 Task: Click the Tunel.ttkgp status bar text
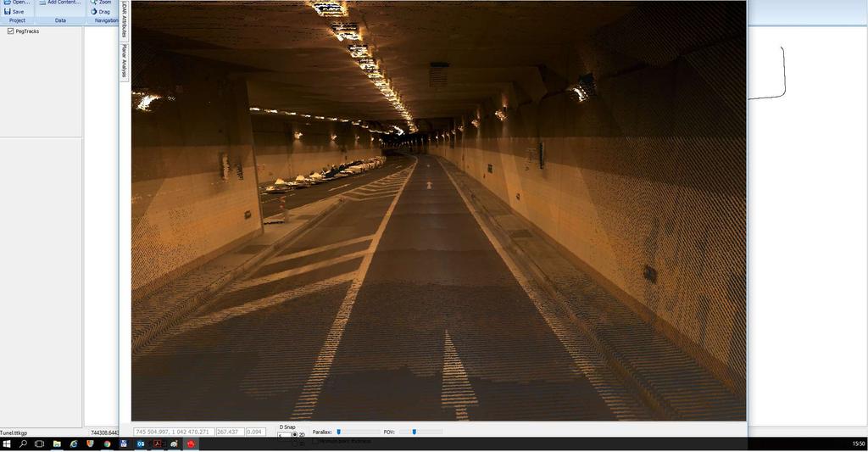point(14,432)
